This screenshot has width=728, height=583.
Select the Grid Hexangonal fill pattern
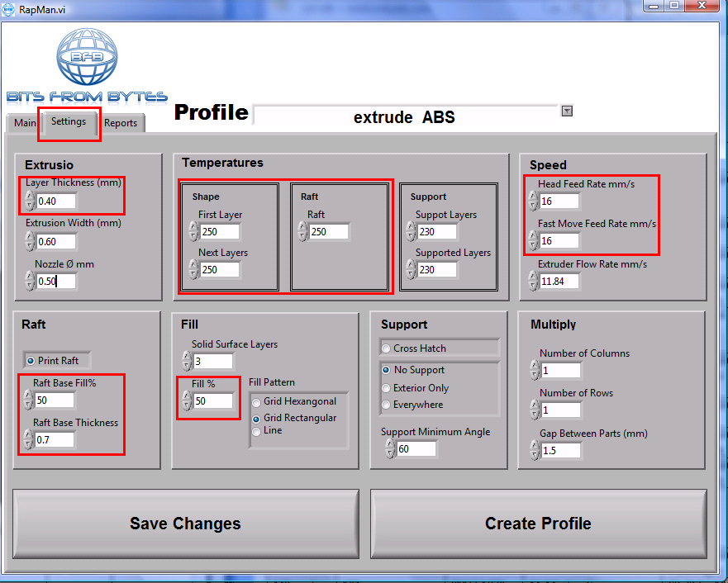(x=257, y=402)
